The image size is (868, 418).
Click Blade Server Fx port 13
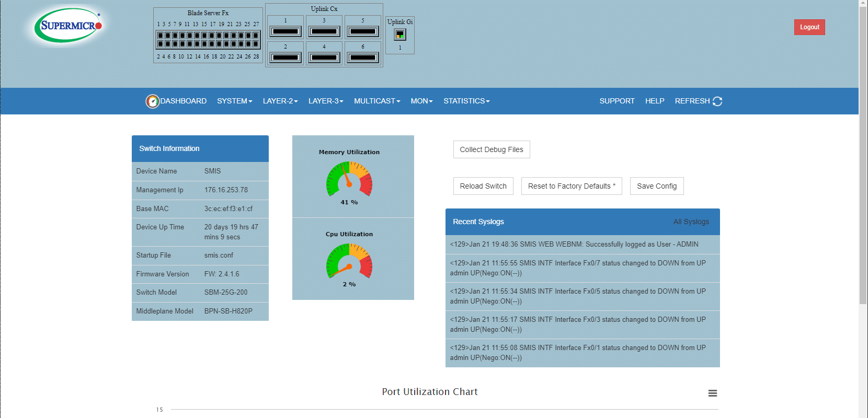(204, 36)
